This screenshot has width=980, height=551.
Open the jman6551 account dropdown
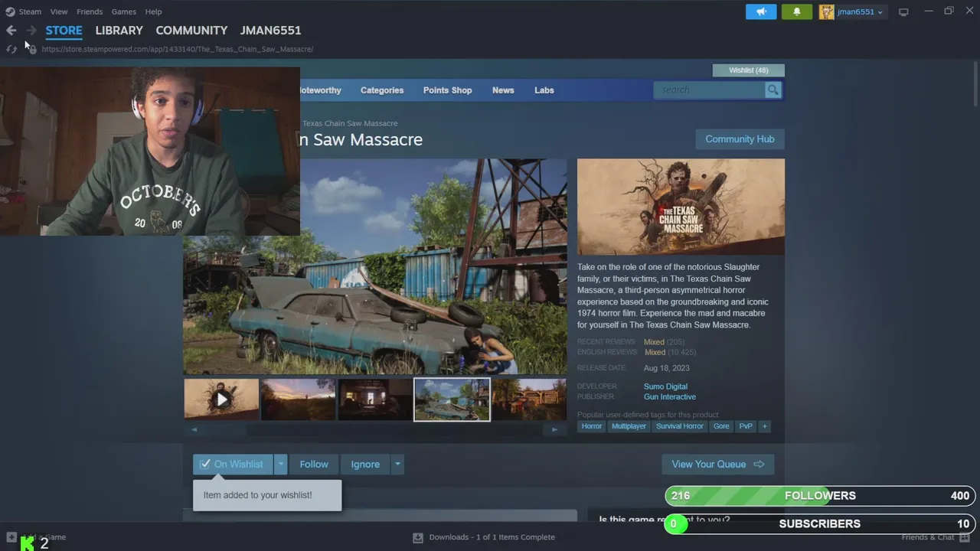(860, 11)
